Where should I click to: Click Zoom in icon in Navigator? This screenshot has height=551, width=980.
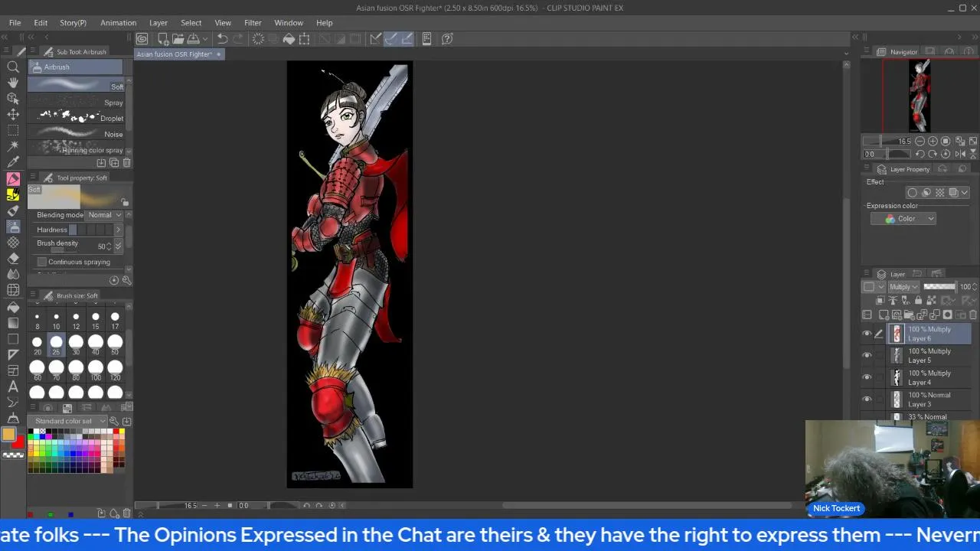[x=933, y=142]
